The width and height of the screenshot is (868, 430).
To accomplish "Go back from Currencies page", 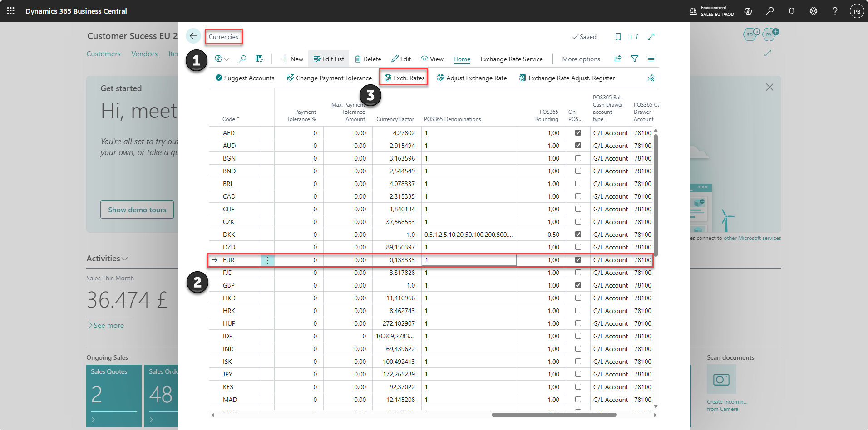I will [193, 36].
